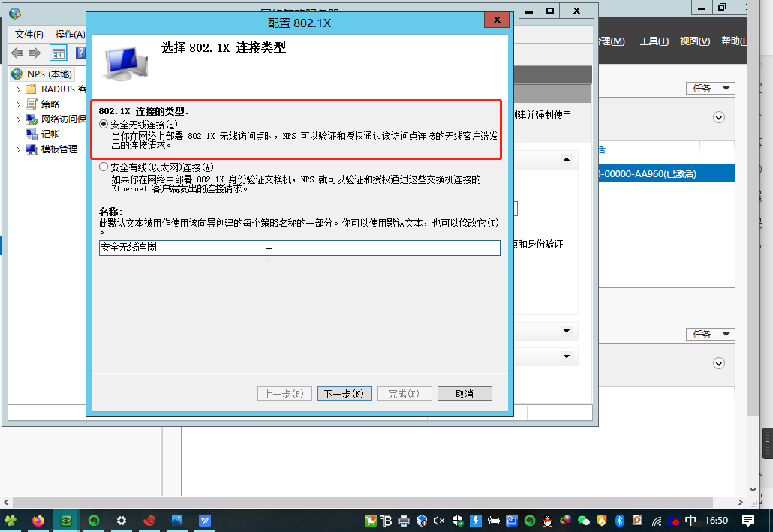This screenshot has width=773, height=532.
Task: Select the 00000-AA960(已激活) row
Action: coord(666,173)
